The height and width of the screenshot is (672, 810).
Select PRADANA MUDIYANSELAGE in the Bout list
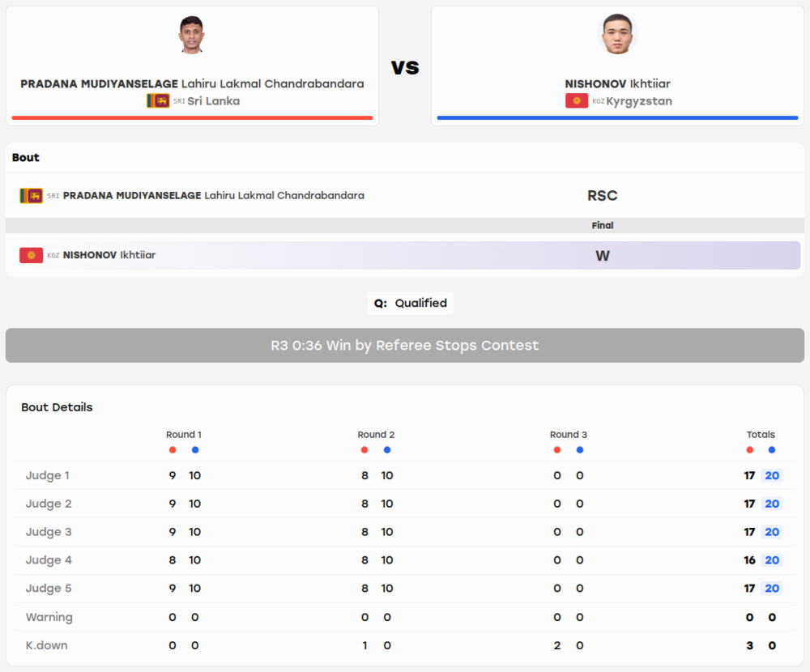[213, 196]
